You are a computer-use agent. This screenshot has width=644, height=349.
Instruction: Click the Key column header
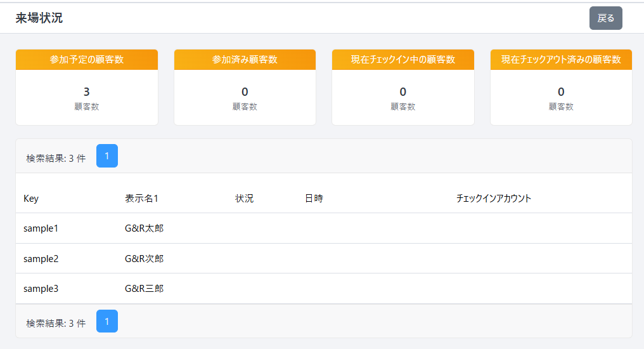[31, 199]
